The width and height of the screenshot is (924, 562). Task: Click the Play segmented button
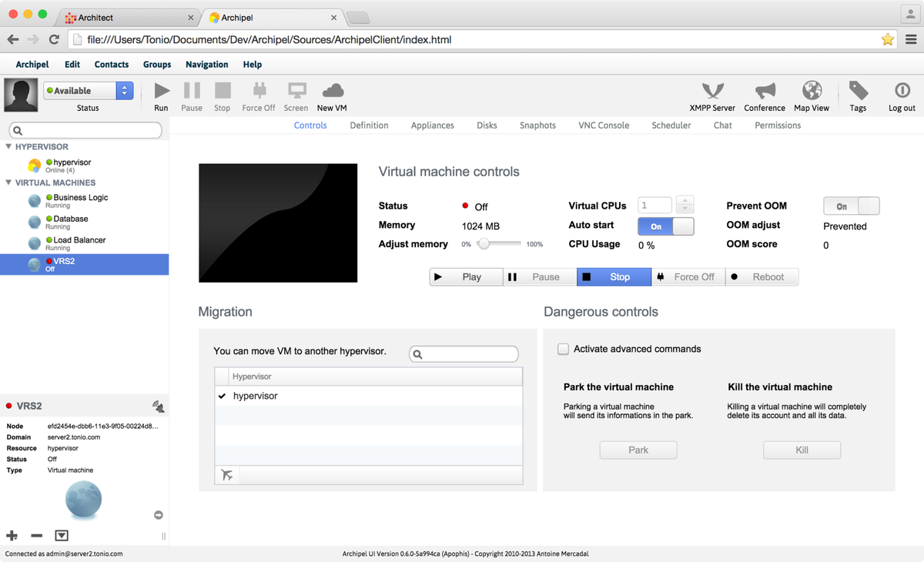(x=466, y=277)
